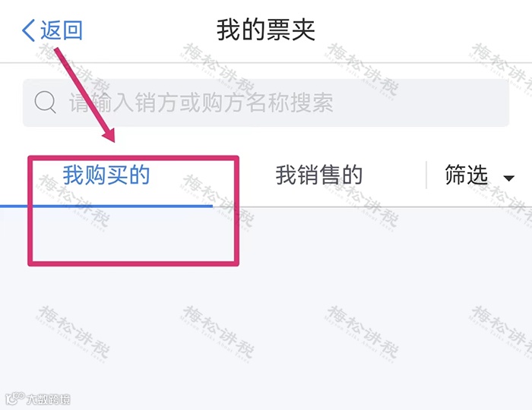Click the pink arrow annotation head
This screenshot has height=410, width=532.
[x=109, y=135]
